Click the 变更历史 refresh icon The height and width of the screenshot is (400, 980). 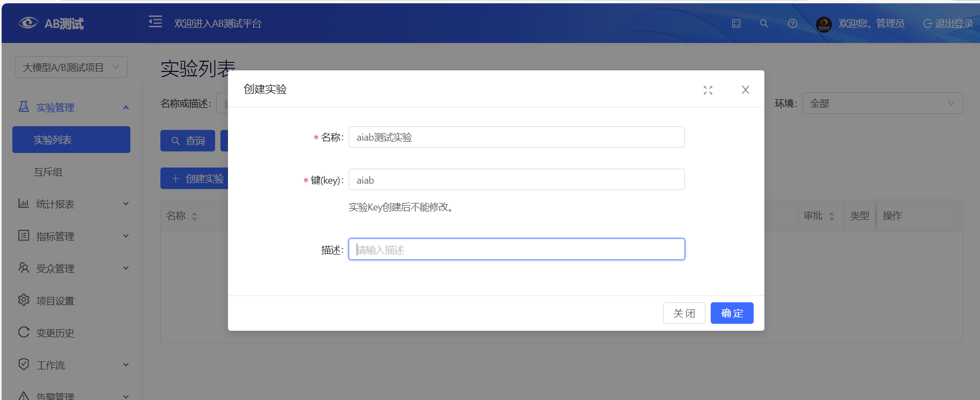pos(24,332)
